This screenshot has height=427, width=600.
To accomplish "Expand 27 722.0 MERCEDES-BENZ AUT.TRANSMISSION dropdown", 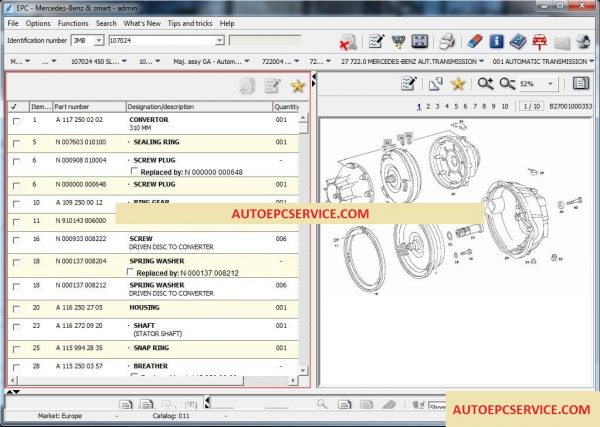I will 481,61.
